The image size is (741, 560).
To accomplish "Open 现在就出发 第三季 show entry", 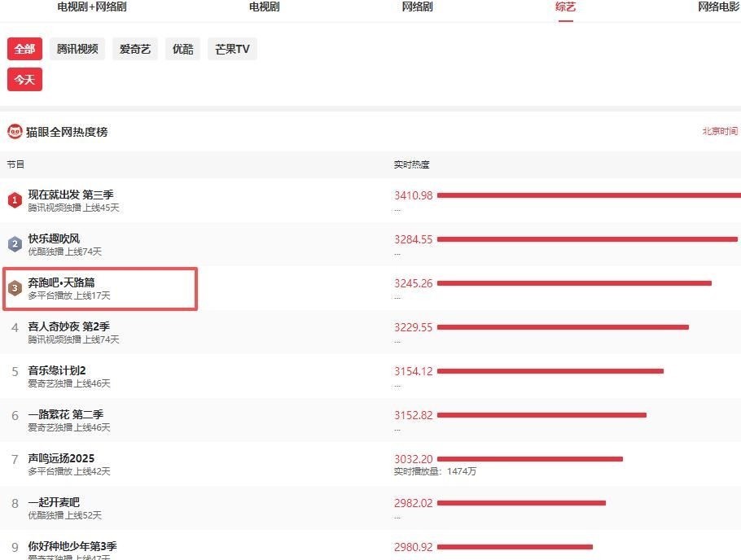I will 71,195.
